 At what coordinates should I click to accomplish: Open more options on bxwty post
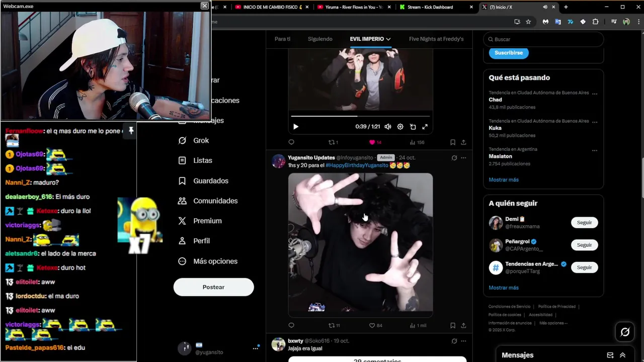click(x=463, y=341)
